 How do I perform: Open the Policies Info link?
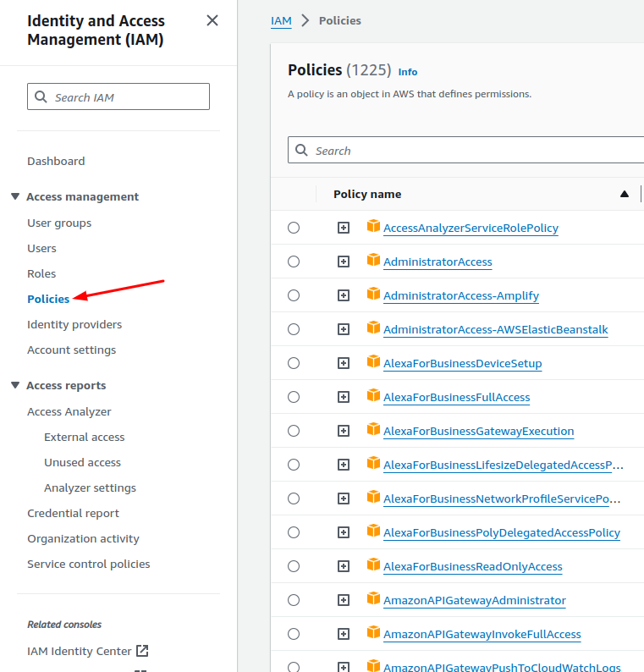coord(408,72)
